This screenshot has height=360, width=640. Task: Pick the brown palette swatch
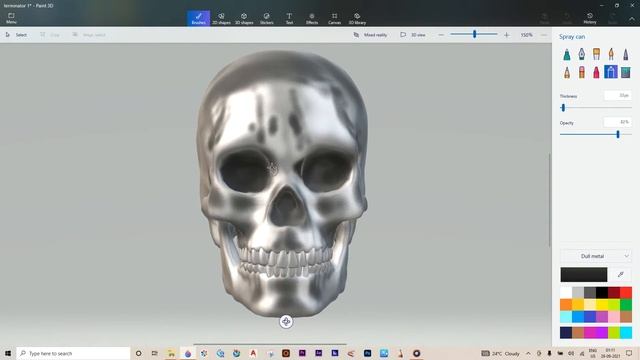626,316
